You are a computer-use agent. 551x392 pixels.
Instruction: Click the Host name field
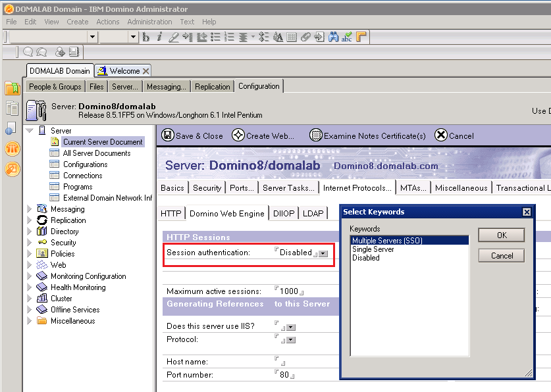click(x=280, y=361)
